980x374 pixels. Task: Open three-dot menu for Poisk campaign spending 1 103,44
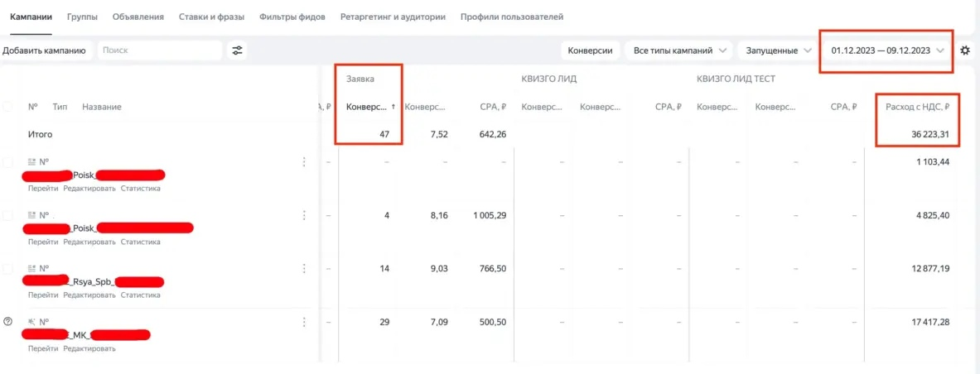coord(304,162)
